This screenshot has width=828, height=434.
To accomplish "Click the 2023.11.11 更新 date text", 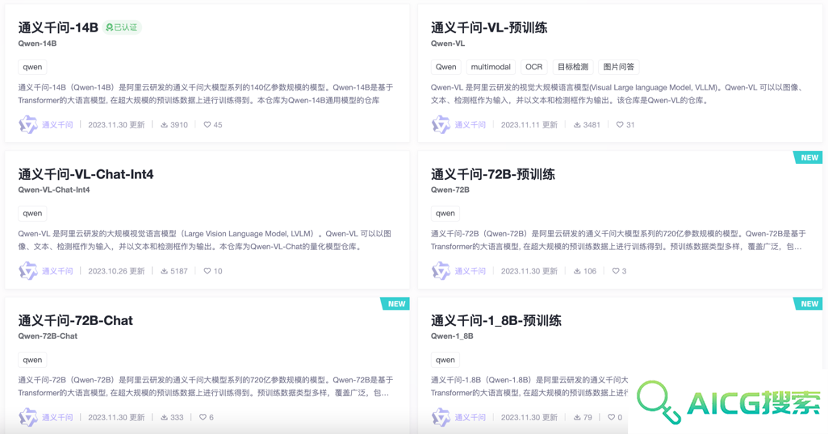I will [x=529, y=125].
